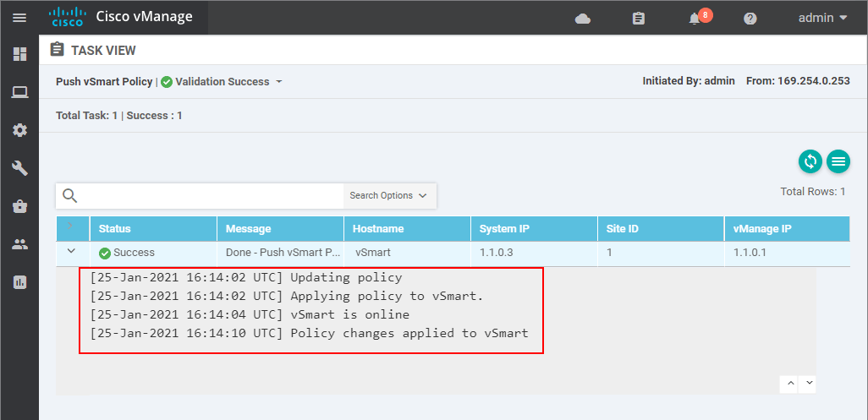Click the 'Policy changes applied to vSmart' log line
This screenshot has width=868, height=420.
[309, 333]
